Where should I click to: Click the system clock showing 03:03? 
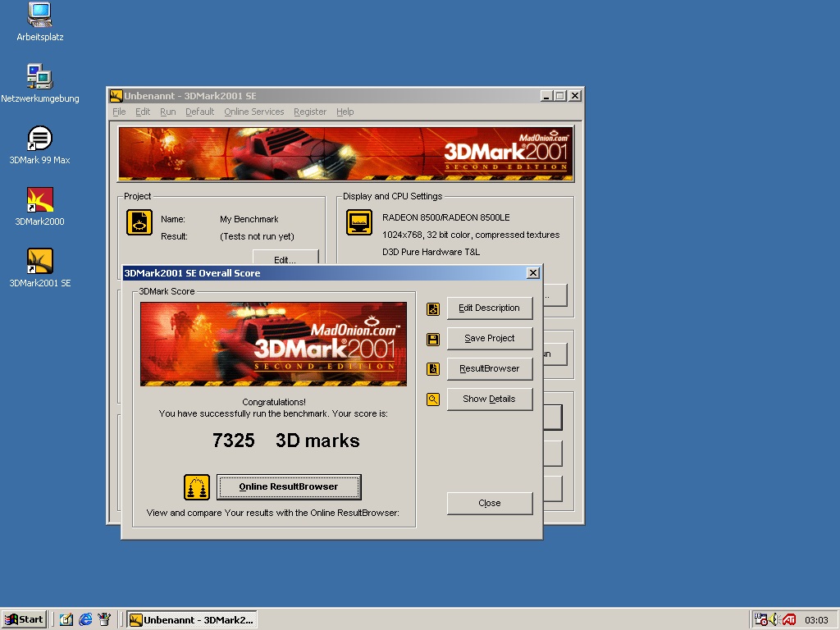(816, 620)
